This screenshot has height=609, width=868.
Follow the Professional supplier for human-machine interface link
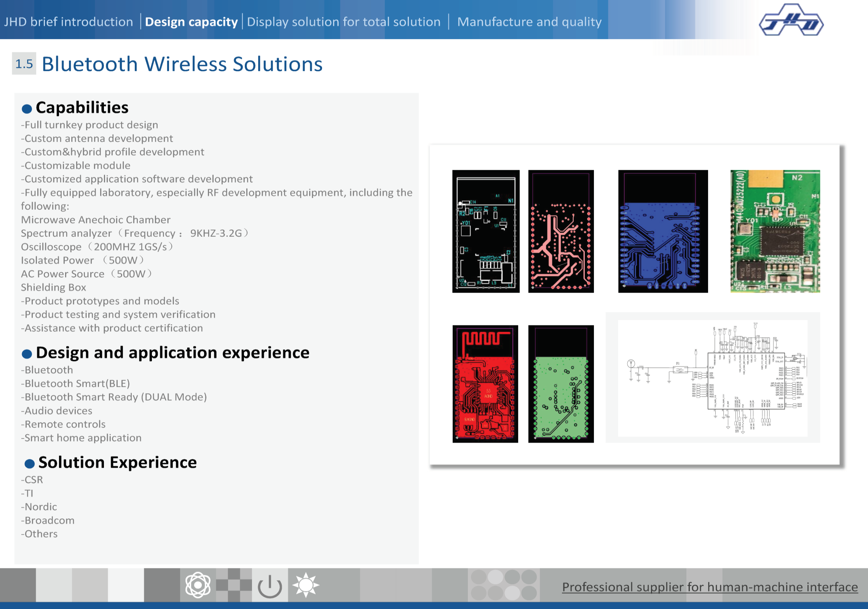[x=710, y=587]
